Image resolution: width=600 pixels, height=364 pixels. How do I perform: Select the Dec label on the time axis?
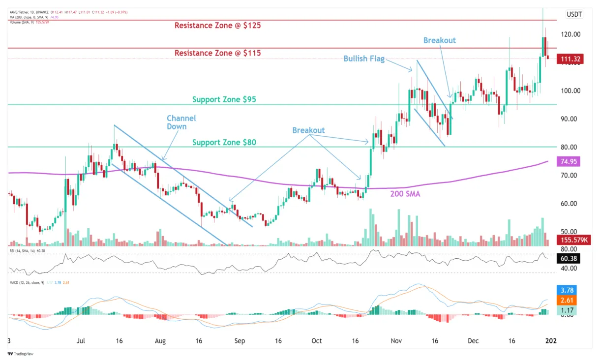(473, 341)
